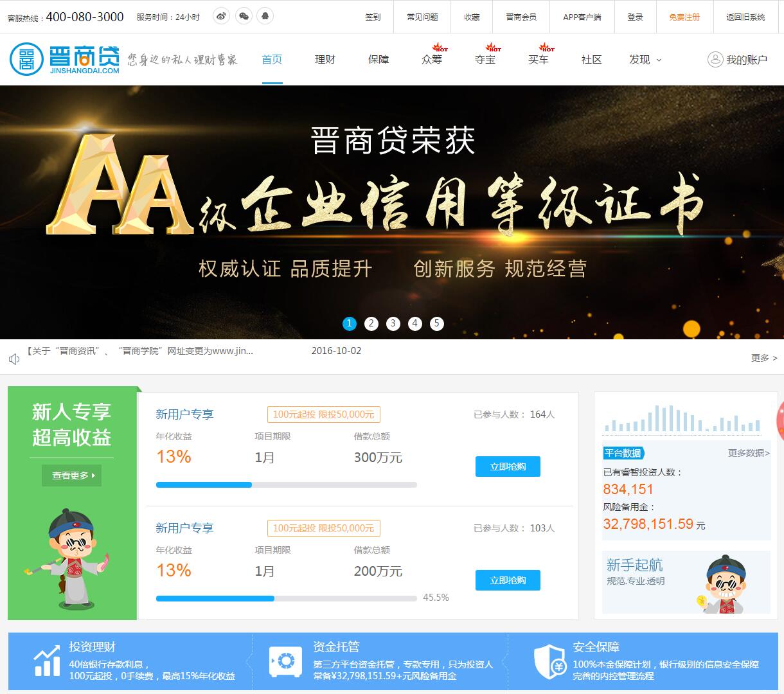
Task: Open 晋商会员 link
Action: [x=521, y=17]
